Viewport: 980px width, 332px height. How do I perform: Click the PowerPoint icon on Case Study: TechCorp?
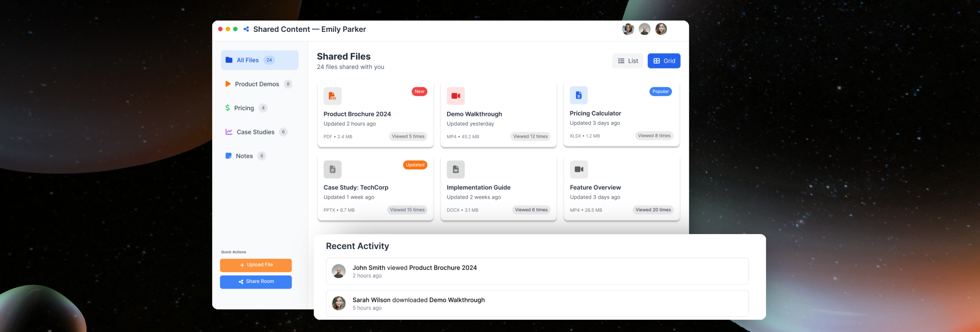(x=332, y=169)
